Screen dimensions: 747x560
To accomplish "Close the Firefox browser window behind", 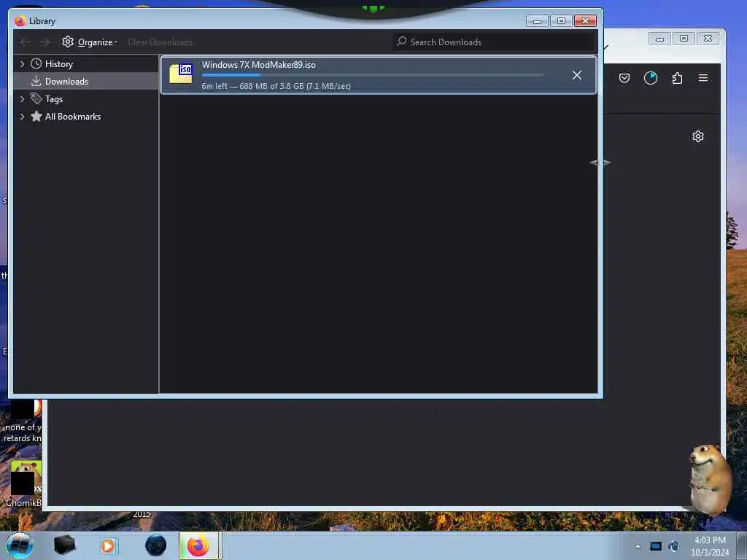I will point(708,39).
